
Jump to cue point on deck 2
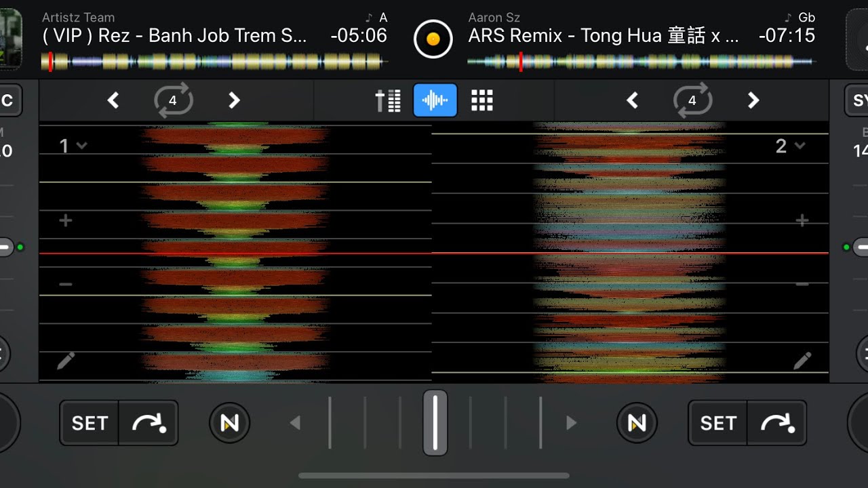click(x=777, y=423)
